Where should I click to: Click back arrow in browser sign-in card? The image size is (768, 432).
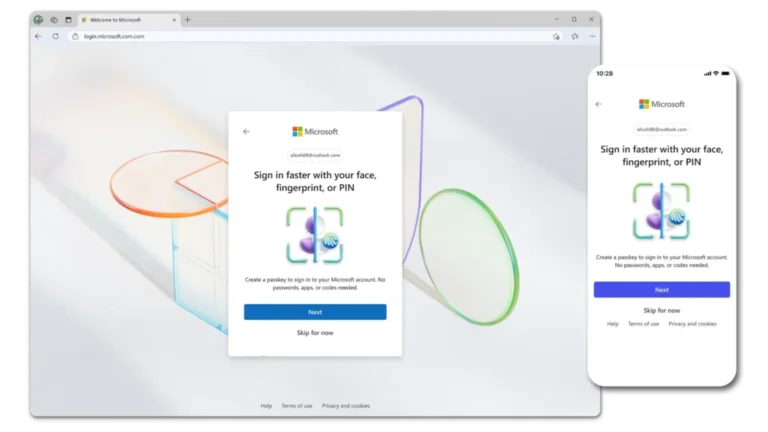pos(246,131)
